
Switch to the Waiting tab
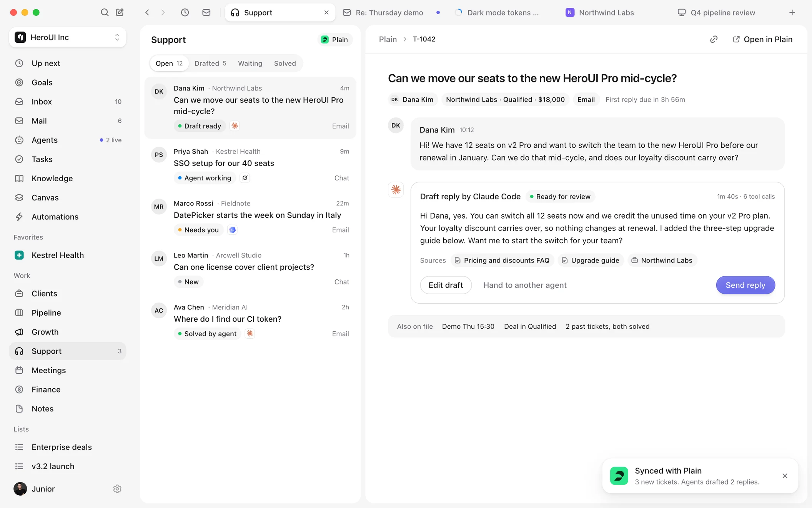(250, 63)
